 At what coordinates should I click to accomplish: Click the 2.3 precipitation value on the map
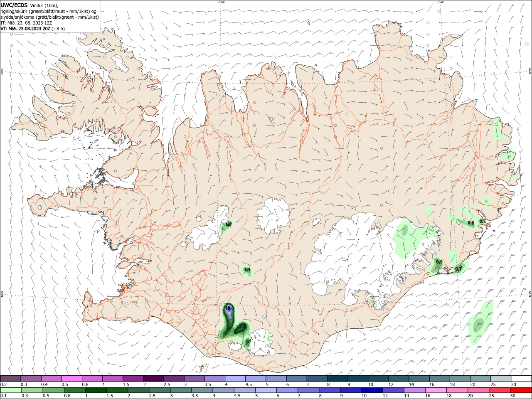tap(242, 326)
